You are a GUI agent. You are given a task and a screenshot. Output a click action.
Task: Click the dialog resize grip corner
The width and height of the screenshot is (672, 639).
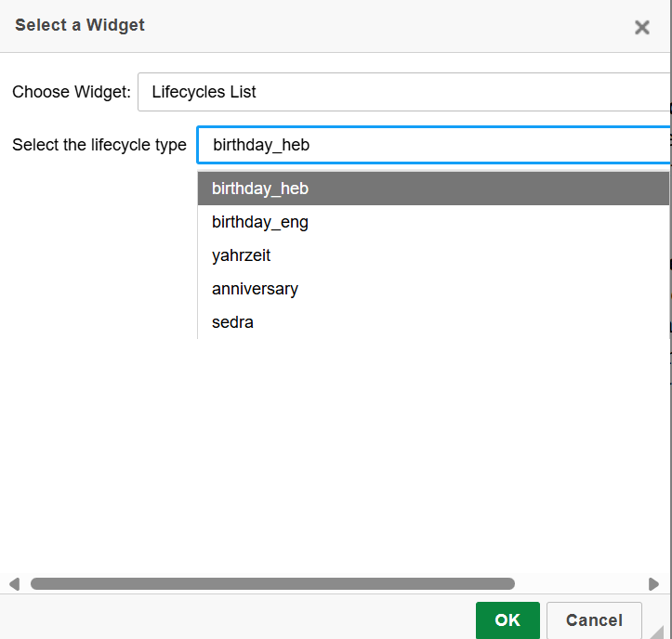[x=662, y=631]
